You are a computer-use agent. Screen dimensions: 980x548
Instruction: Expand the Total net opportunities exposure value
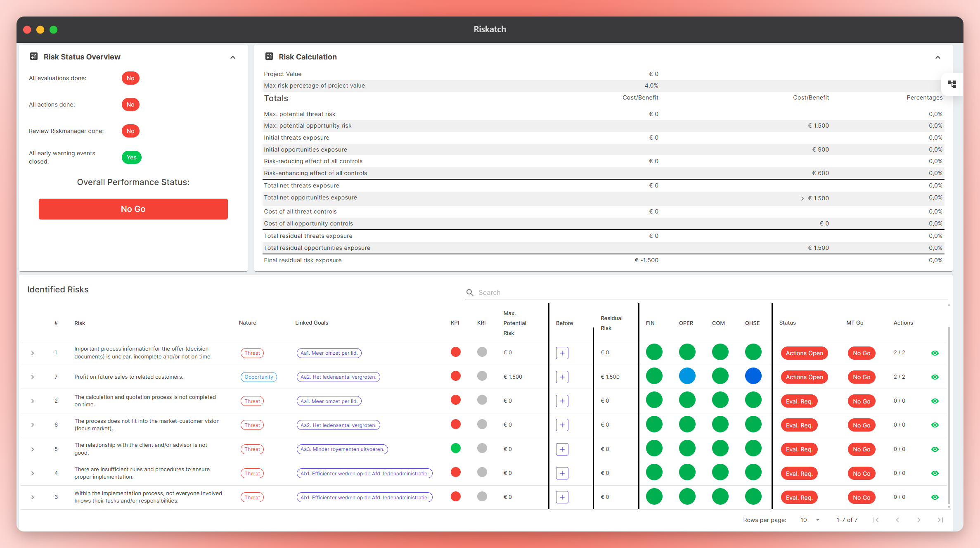802,199
